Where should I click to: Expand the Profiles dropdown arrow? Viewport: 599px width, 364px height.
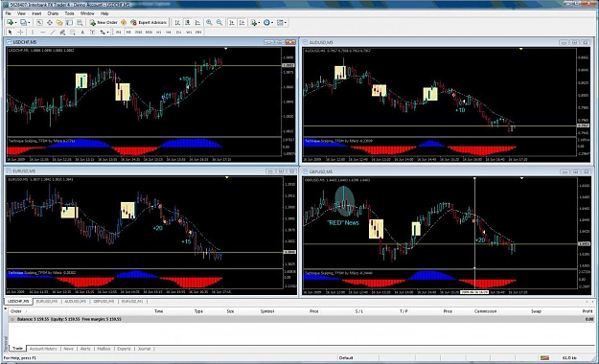coord(29,23)
